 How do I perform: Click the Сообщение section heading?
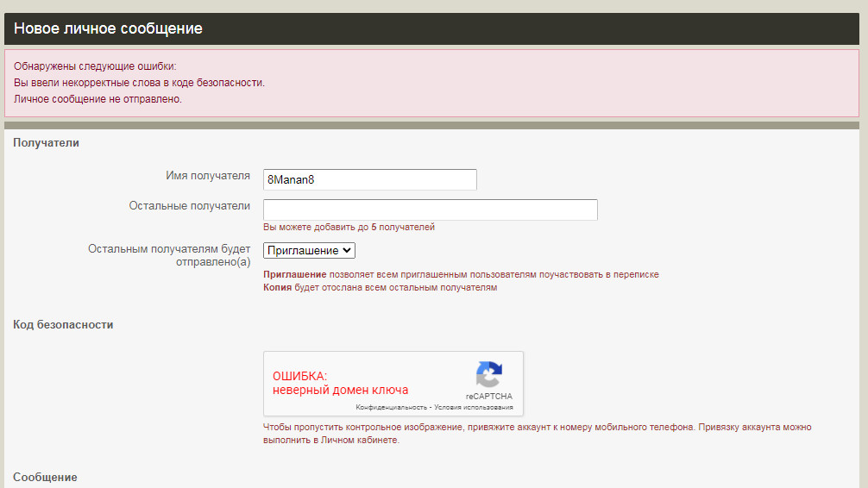pos(45,477)
